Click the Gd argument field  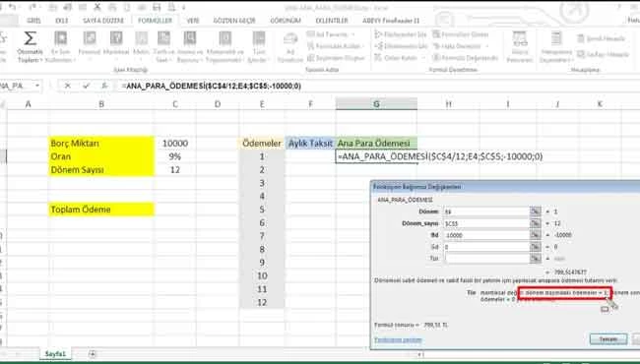click(x=485, y=247)
